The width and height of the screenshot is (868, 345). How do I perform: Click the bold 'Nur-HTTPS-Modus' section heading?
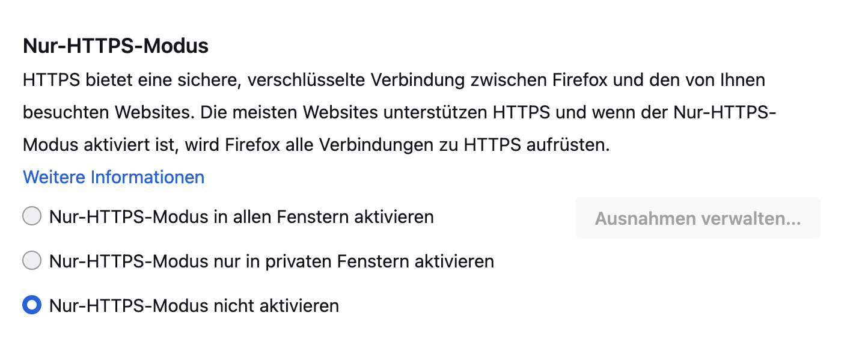[x=115, y=46]
